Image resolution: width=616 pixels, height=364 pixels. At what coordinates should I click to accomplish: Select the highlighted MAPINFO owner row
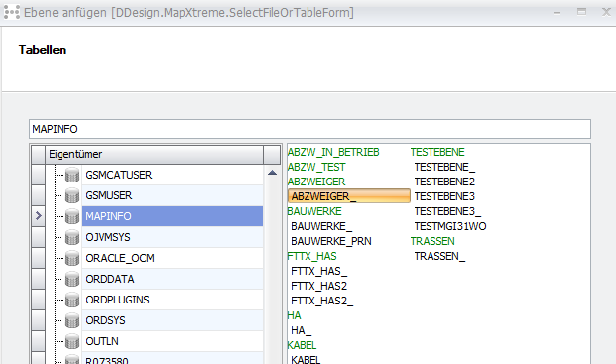[x=173, y=216]
